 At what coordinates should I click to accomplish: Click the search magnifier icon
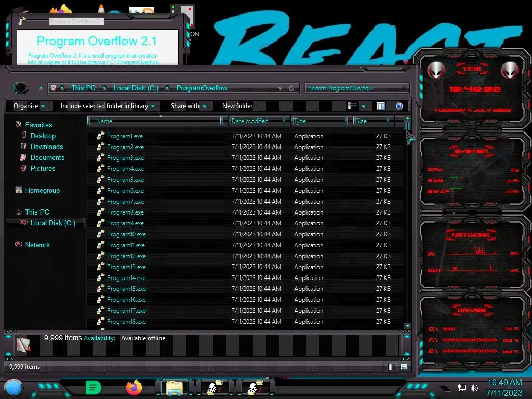click(403, 88)
